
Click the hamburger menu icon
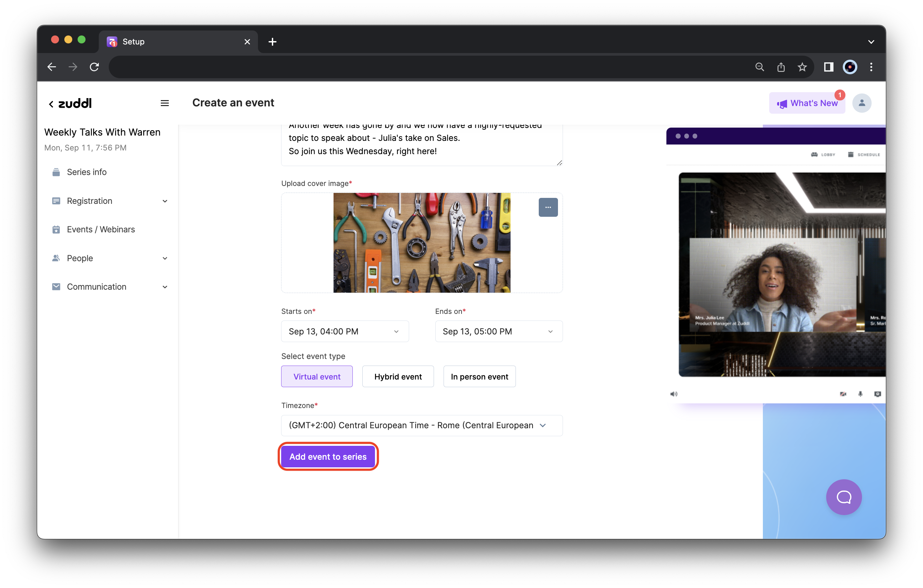(x=164, y=103)
